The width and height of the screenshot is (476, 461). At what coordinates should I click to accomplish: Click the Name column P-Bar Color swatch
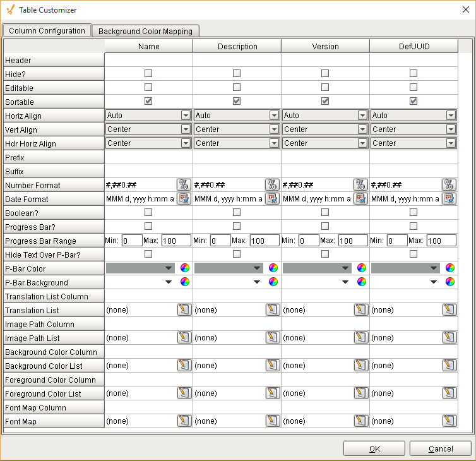(x=140, y=268)
